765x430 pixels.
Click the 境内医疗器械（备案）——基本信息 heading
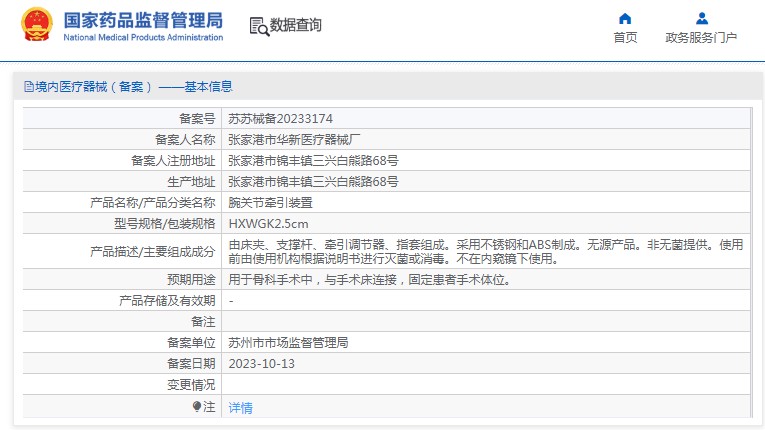[134, 87]
